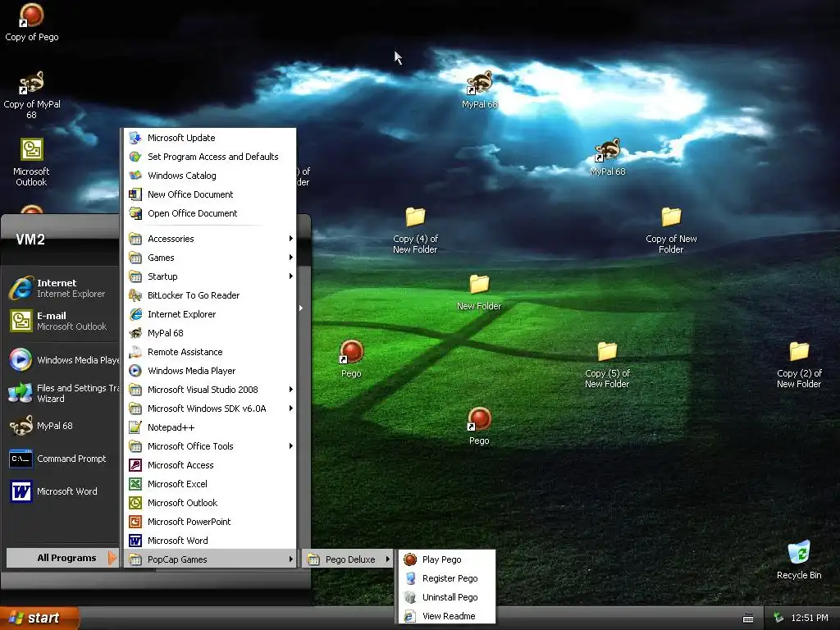Click the Windows start button
The image size is (840, 630).
click(39, 618)
